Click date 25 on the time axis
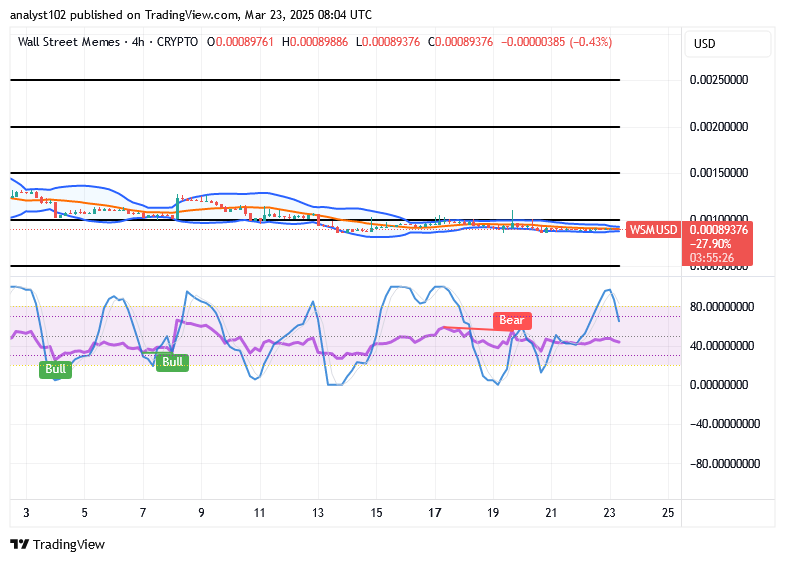The height and width of the screenshot is (562, 785). pos(668,513)
